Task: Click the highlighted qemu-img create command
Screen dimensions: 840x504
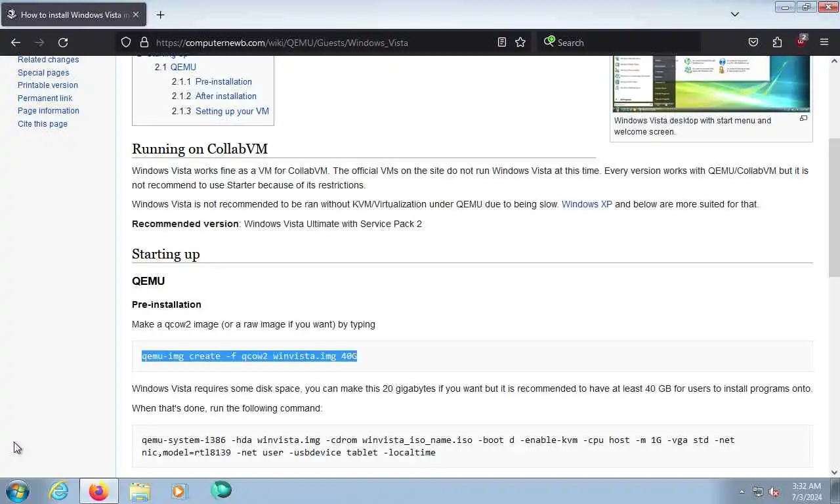Action: [249, 356]
